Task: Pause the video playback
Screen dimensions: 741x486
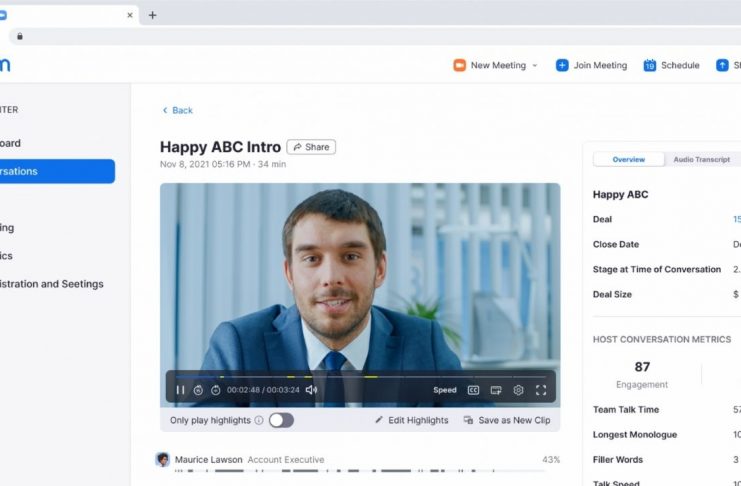Action: click(x=180, y=390)
